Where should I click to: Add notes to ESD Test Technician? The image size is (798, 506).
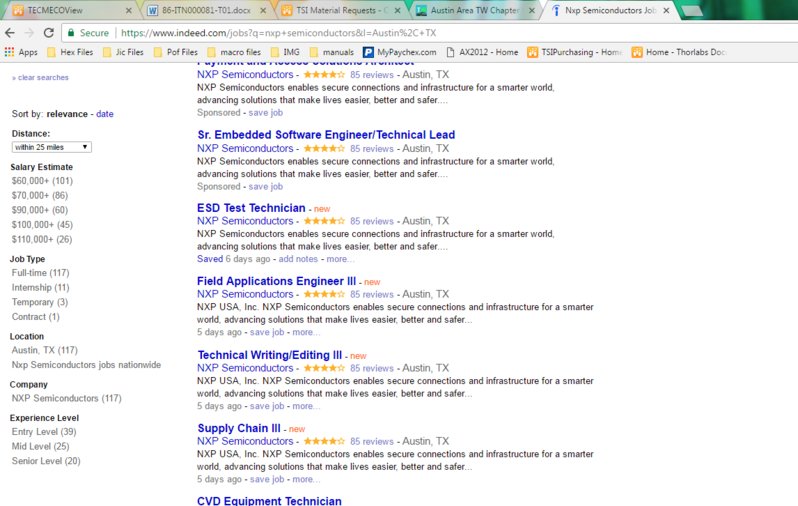(298, 259)
